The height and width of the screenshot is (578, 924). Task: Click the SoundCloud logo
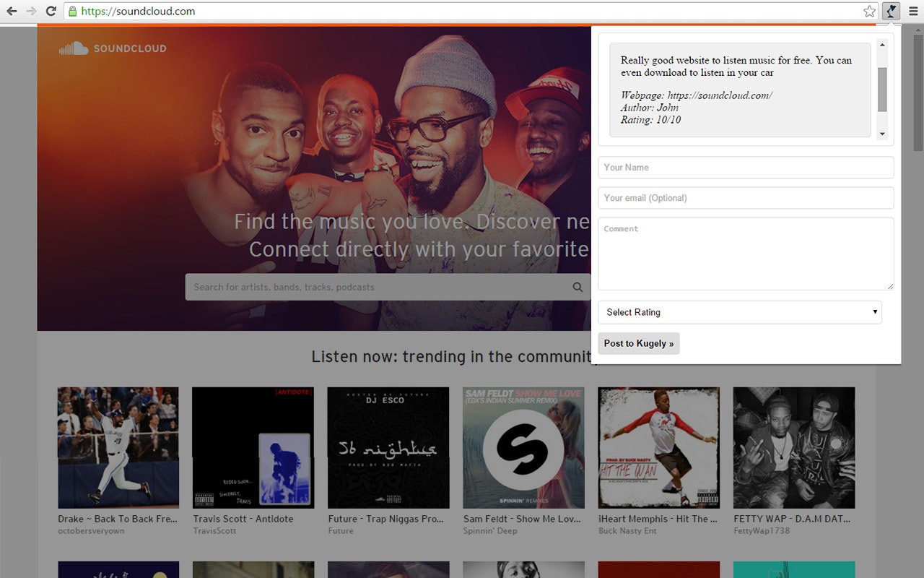pyautogui.click(x=113, y=48)
